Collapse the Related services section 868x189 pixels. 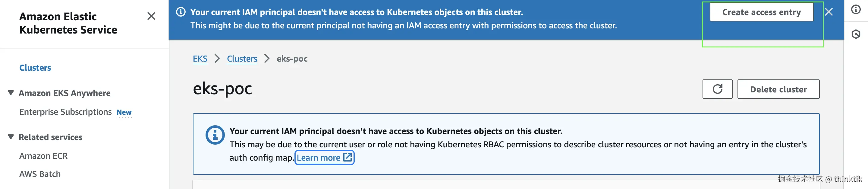coord(11,137)
